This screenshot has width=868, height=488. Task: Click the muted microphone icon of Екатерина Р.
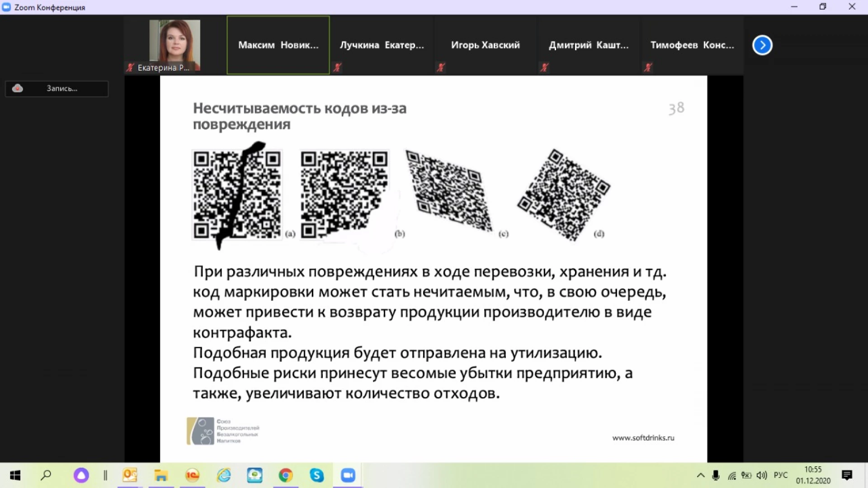(x=130, y=67)
